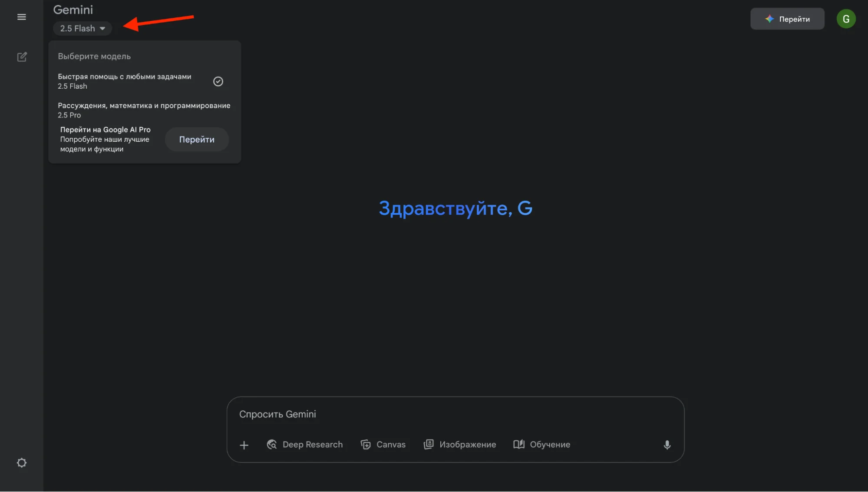This screenshot has height=492, width=868.
Task: Click the plus icon to add files
Action: 244,445
